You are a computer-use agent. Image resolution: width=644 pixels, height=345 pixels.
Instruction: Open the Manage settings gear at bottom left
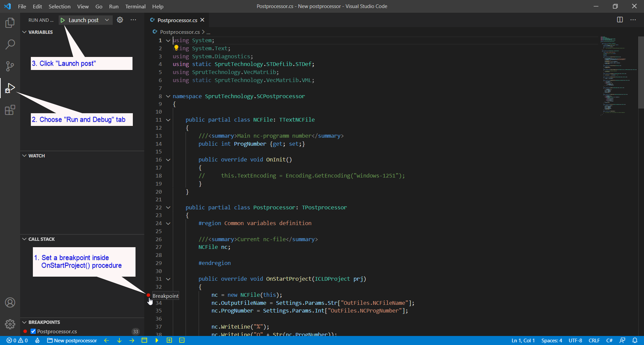(x=10, y=324)
